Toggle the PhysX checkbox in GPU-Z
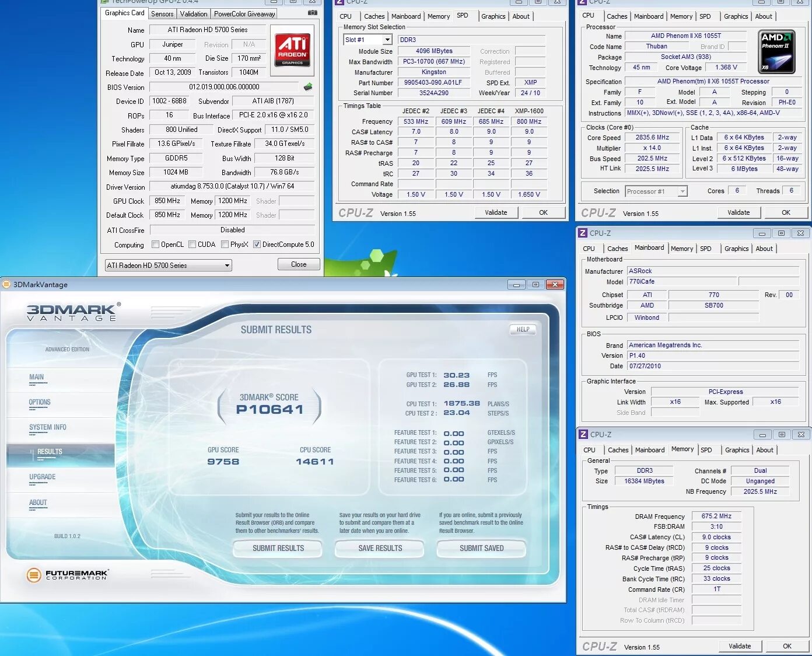Image resolution: width=812 pixels, height=656 pixels. pos(225,245)
